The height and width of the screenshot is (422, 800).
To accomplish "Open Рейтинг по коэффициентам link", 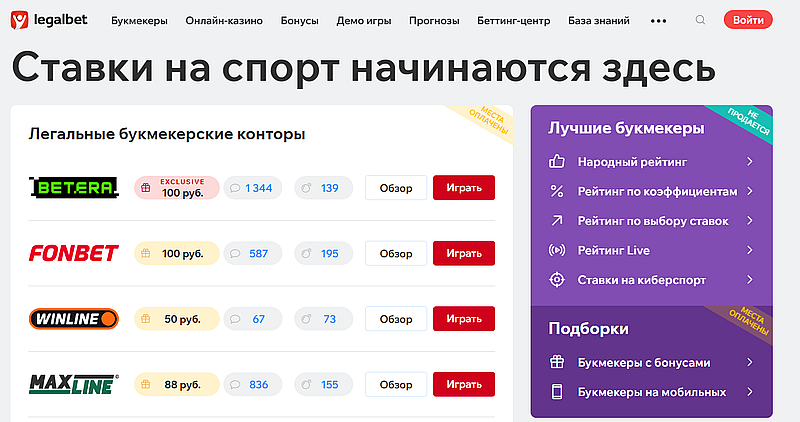I will pyautogui.click(x=657, y=191).
